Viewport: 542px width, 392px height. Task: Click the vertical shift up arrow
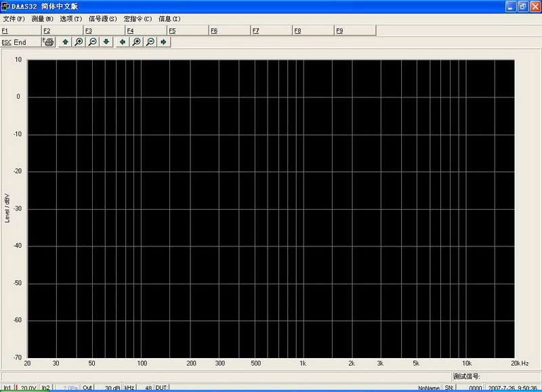point(65,42)
